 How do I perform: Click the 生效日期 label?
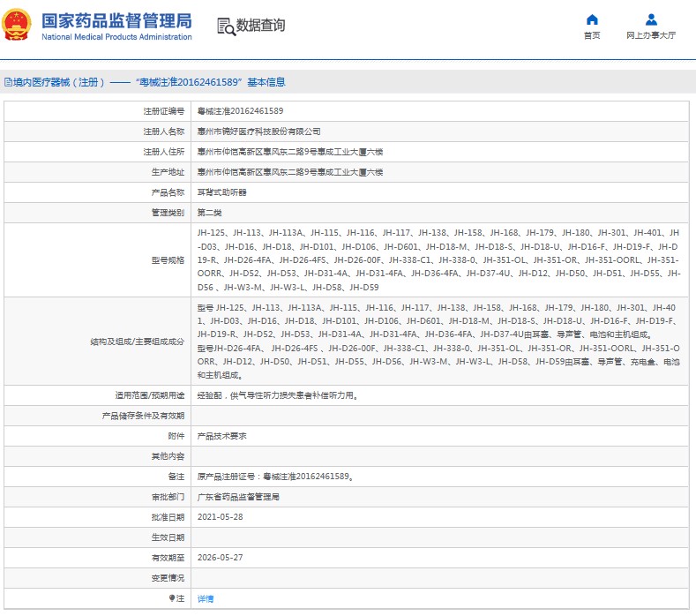[168, 537]
